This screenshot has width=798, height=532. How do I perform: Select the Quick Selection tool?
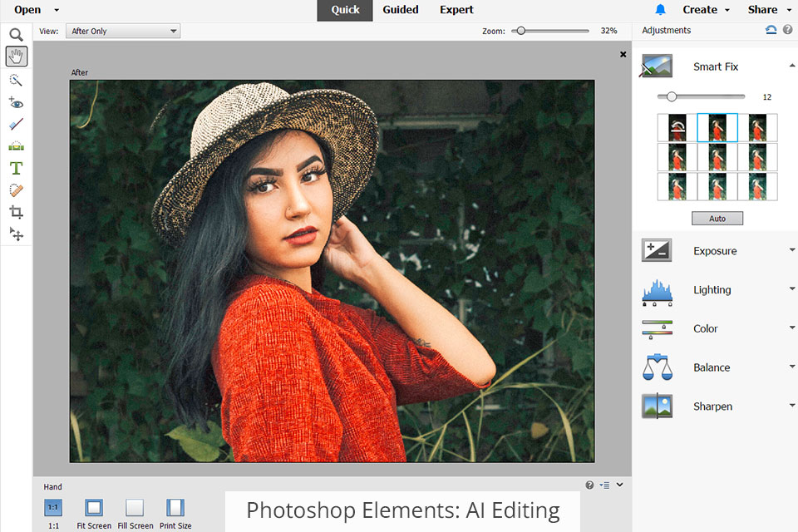click(x=17, y=80)
